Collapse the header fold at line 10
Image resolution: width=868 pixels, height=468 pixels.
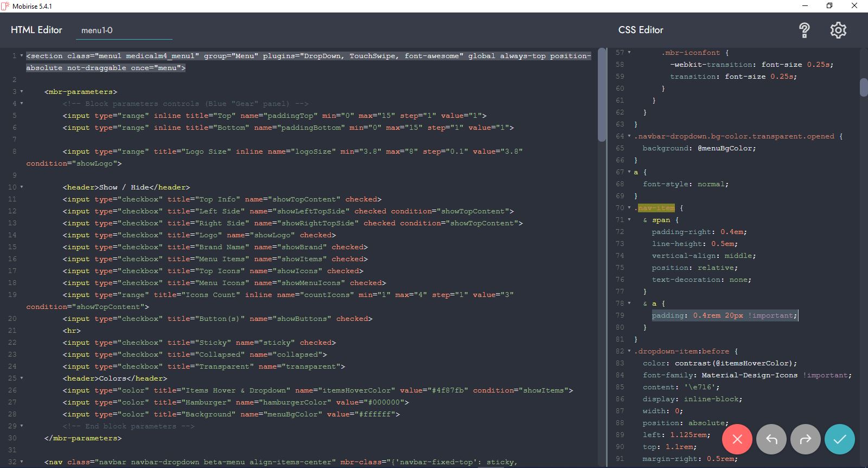tap(22, 187)
